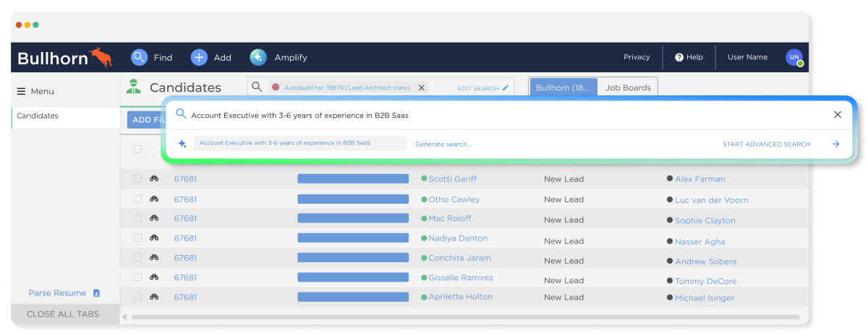Close the AI search popup with X

pos(838,114)
